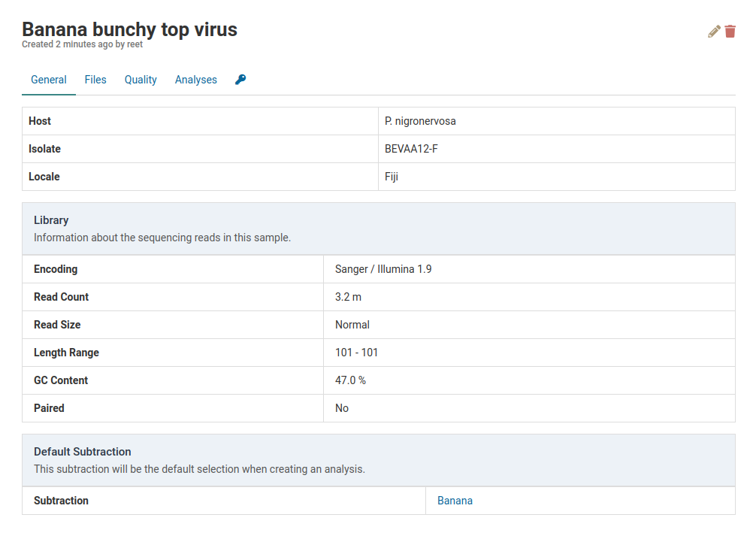This screenshot has width=756, height=548.
Task: Click the red trash delete icon
Action: click(x=730, y=32)
